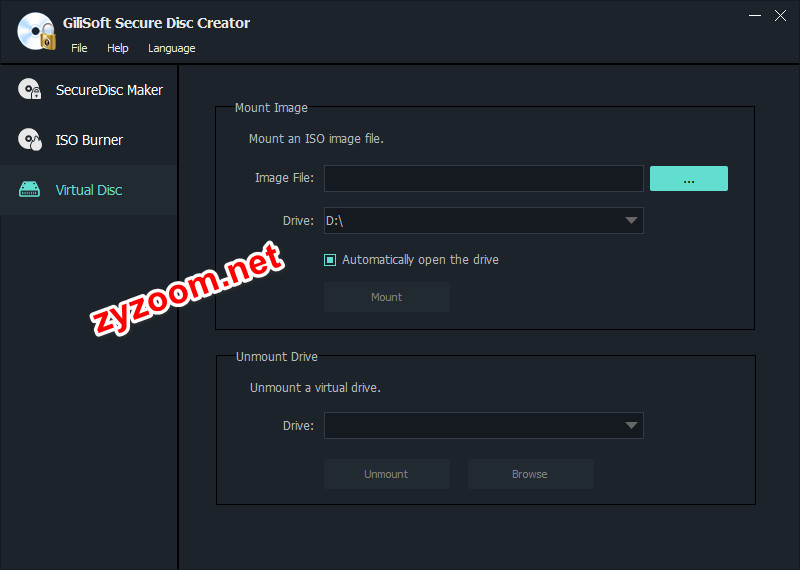
Task: Switch to the ISO Burner label
Action: tap(89, 140)
